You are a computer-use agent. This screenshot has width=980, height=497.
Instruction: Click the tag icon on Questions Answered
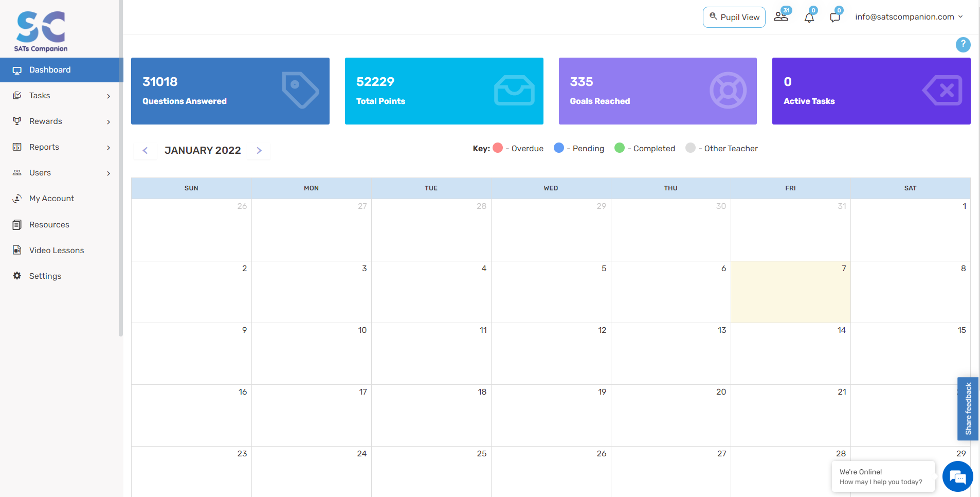pos(300,91)
